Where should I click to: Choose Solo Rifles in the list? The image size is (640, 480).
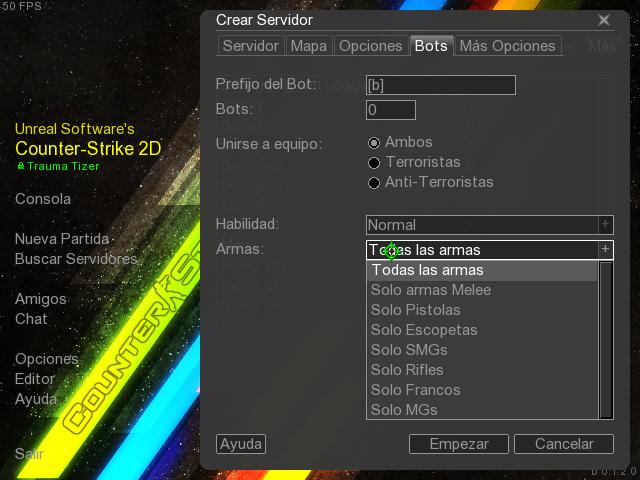coord(407,370)
